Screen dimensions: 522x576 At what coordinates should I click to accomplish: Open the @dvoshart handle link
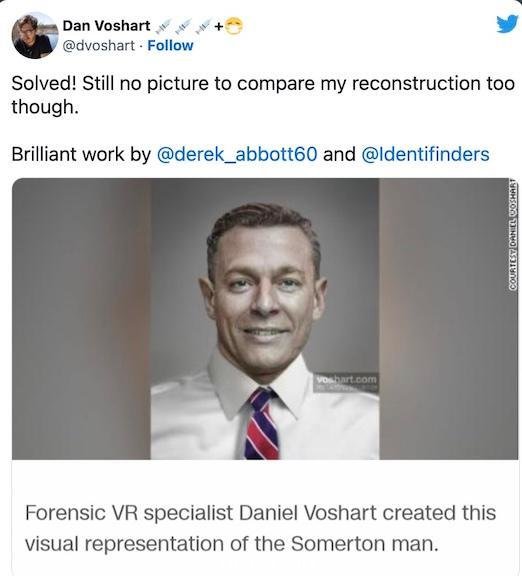pos(98,46)
